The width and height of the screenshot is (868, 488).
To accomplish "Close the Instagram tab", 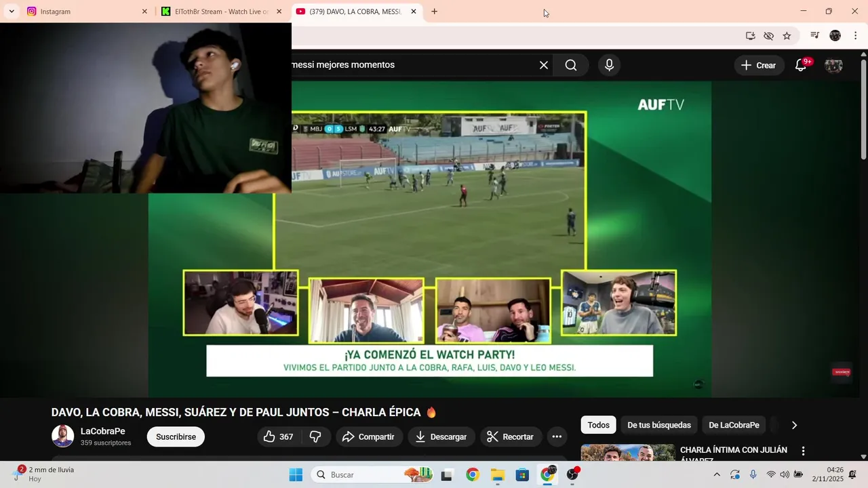I will click(144, 12).
